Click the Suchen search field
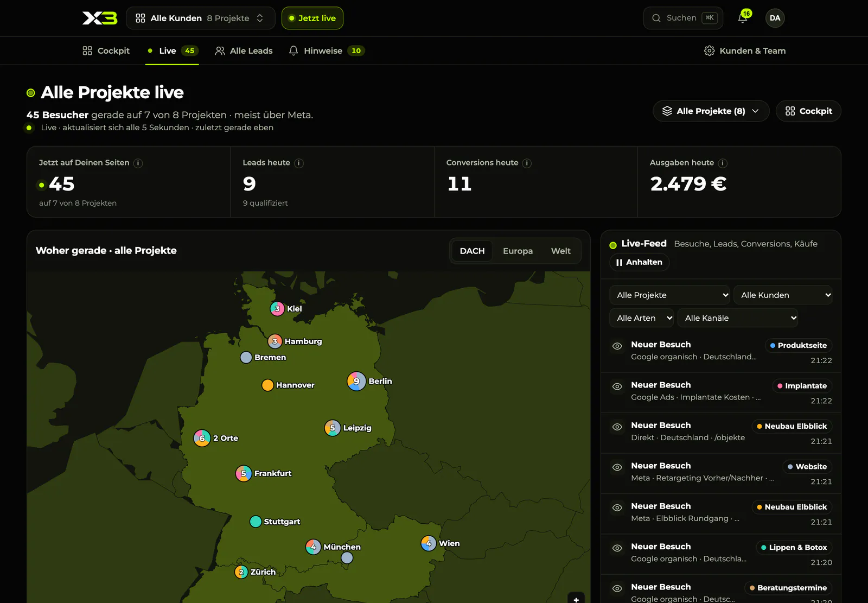The height and width of the screenshot is (603, 868). pyautogui.click(x=683, y=18)
